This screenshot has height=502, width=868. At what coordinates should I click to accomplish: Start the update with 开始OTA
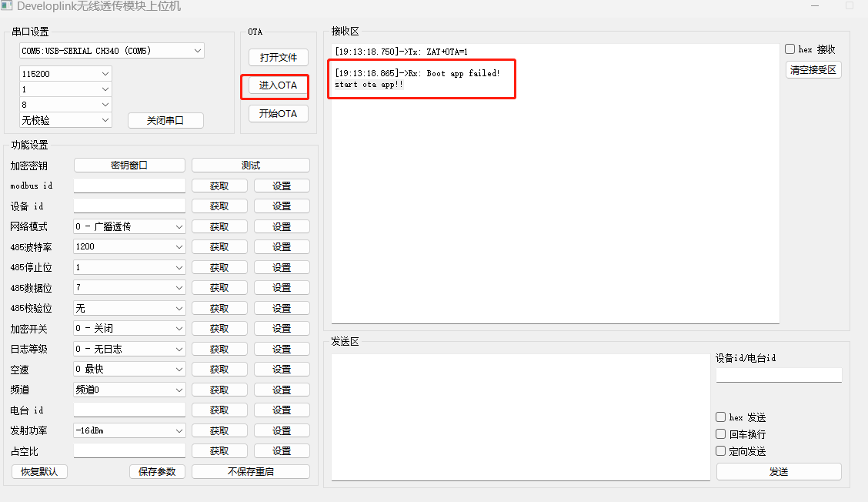278,113
